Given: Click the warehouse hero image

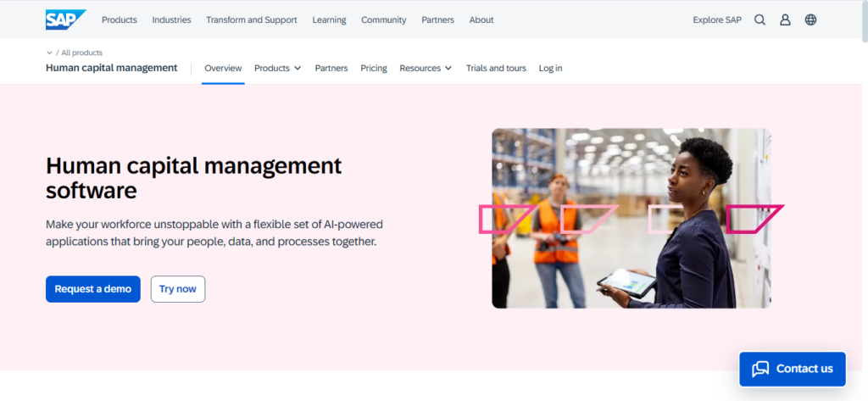Looking at the screenshot, I should pyautogui.click(x=631, y=218).
